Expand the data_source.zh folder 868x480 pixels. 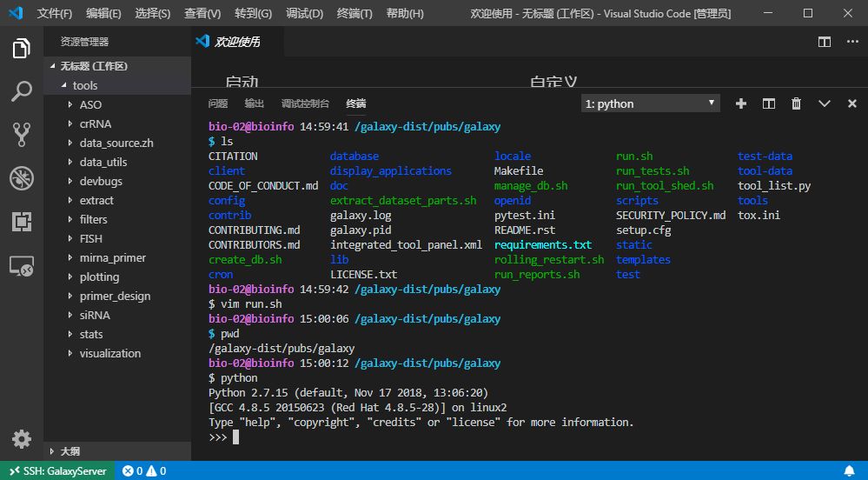[x=117, y=143]
